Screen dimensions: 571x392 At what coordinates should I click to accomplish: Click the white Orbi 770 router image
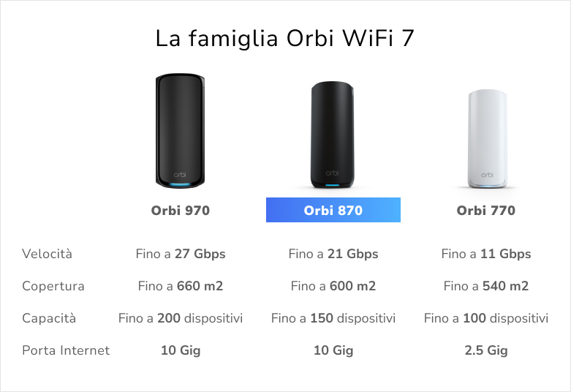pos(486,139)
